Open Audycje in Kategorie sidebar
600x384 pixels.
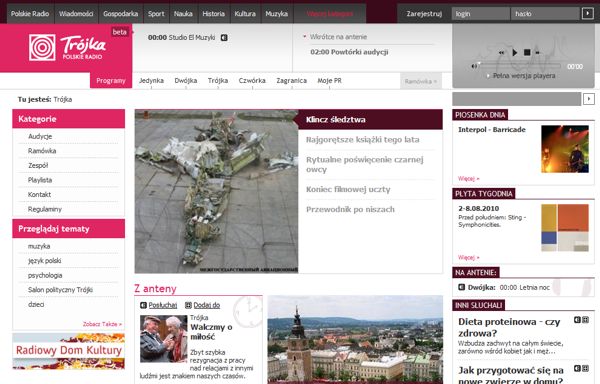40,136
